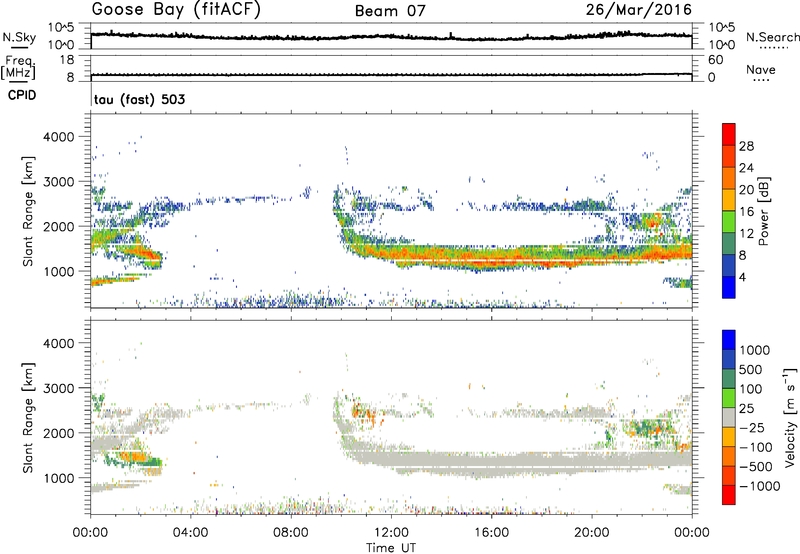Select the '3000' tick of the power panel
Image resolution: width=800 pixels, height=554 pixels.
tap(59, 182)
